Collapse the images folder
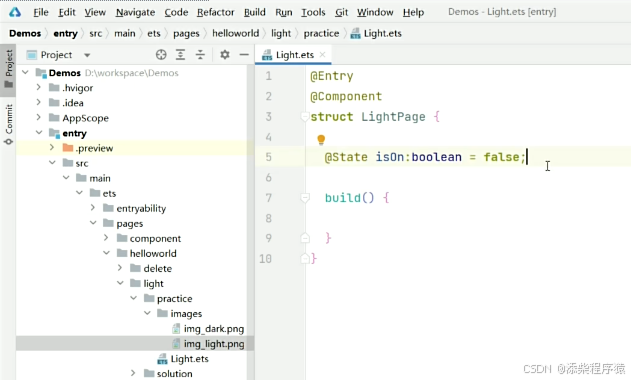631x380 pixels. (x=147, y=313)
